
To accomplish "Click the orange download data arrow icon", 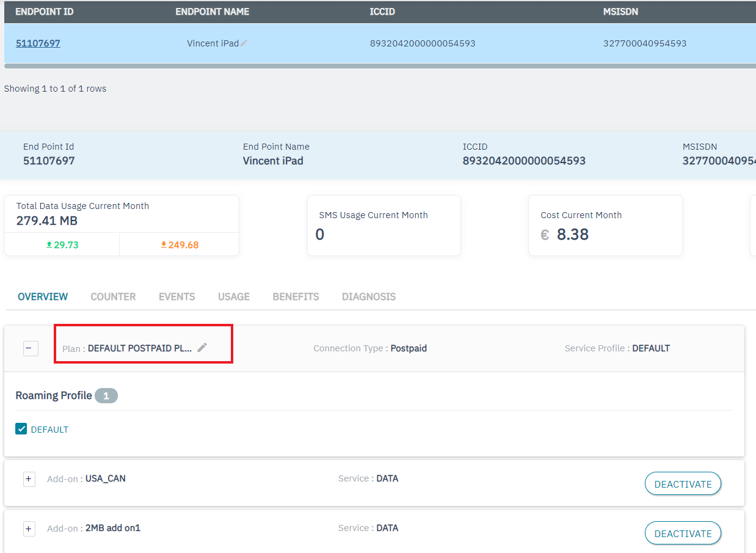I will pyautogui.click(x=164, y=245).
